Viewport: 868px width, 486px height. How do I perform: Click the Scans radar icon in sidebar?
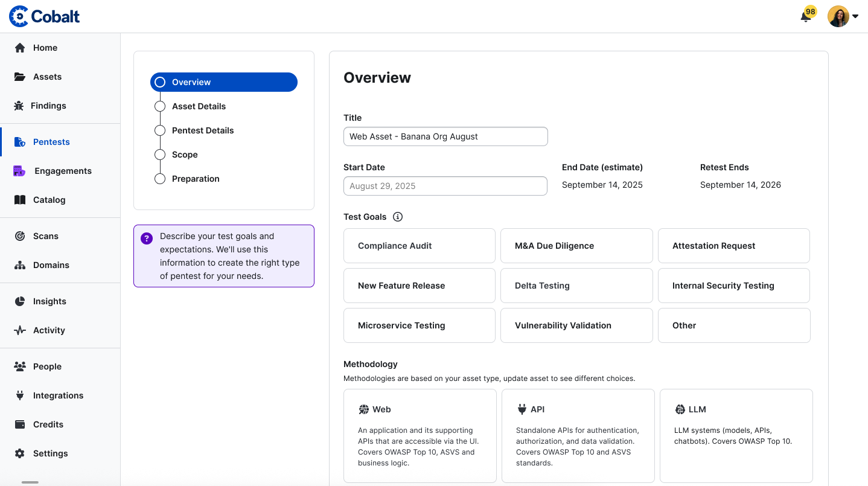coord(20,236)
